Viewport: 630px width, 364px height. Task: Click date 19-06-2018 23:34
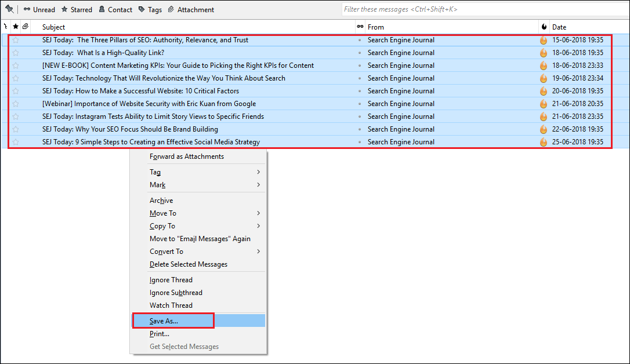577,78
